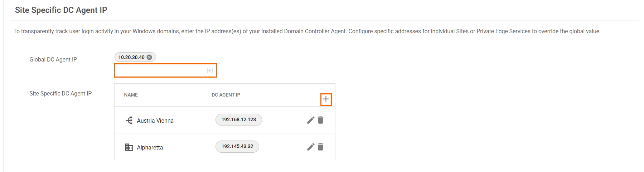Viewport: 644px width, 172px height.
Task: Click the plus icon inside the IP input
Action: 210,70
